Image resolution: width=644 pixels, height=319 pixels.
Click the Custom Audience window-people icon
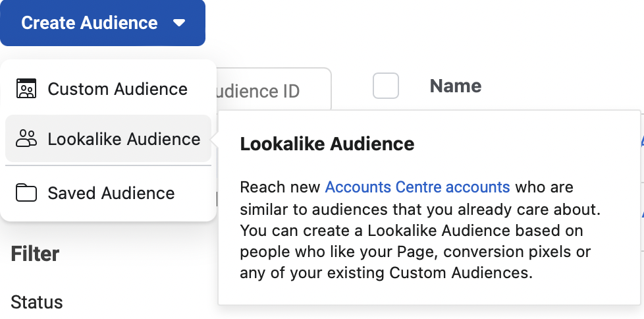[x=26, y=89]
